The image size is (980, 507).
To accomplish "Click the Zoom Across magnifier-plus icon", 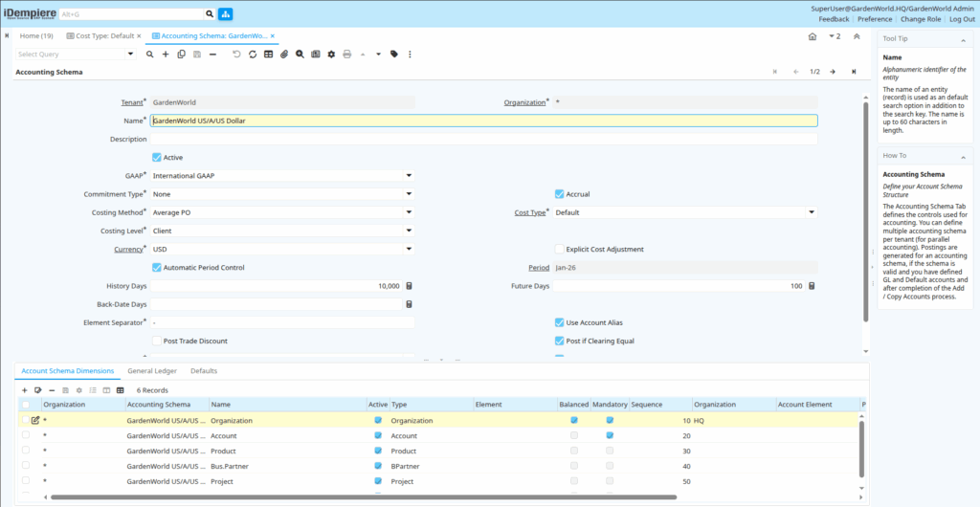I will 300,55.
